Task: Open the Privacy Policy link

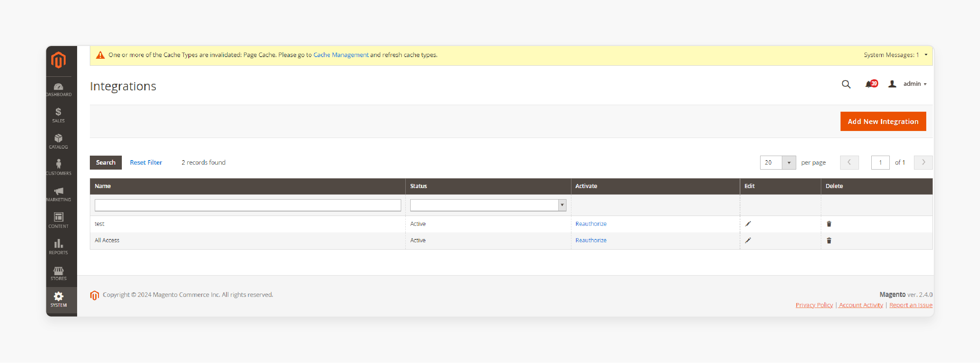Action: [814, 305]
